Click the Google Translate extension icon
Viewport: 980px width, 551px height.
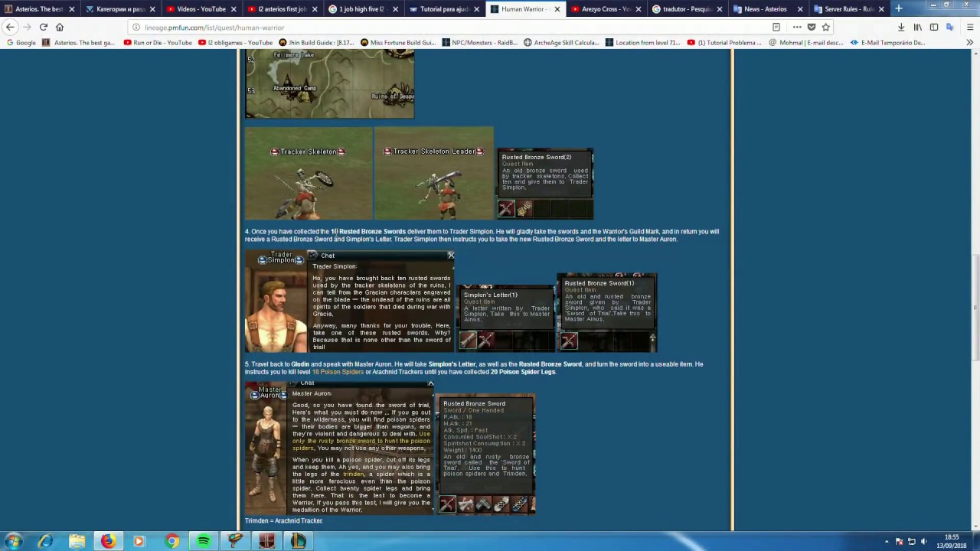(950, 27)
